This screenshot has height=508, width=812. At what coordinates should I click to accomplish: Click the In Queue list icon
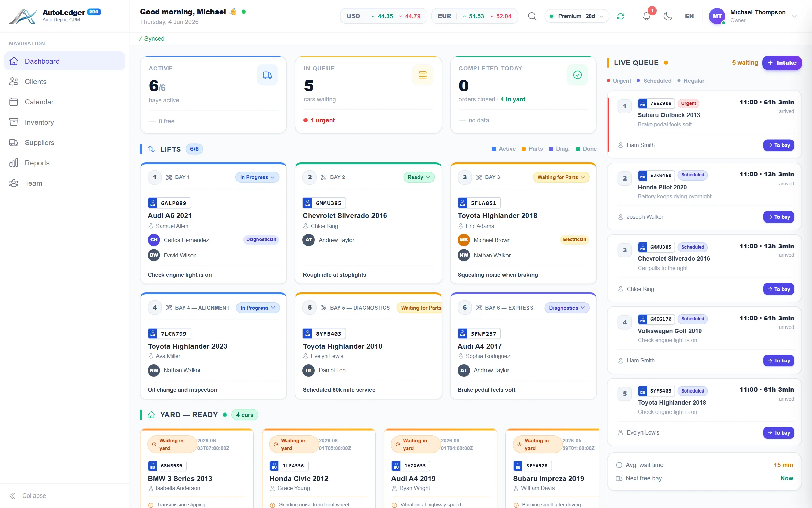point(423,75)
